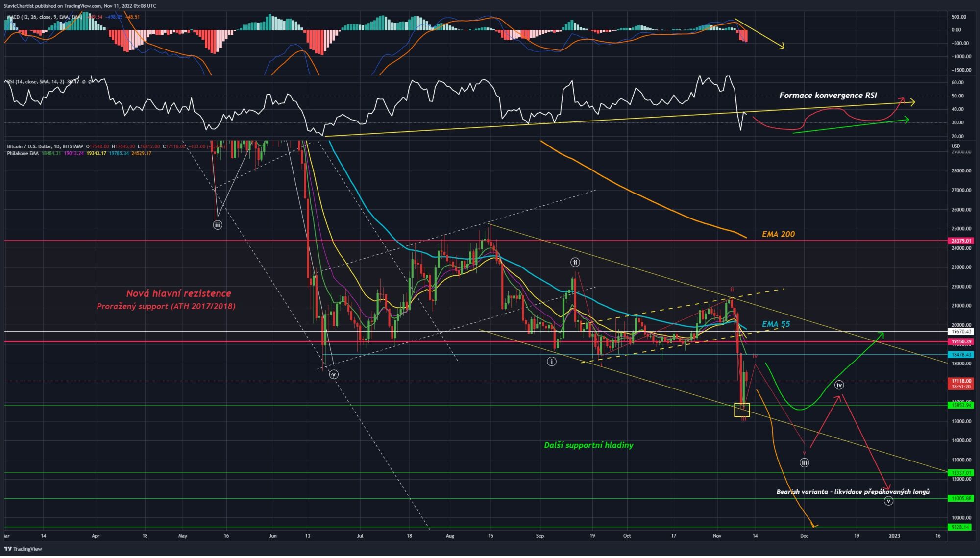The height and width of the screenshot is (558, 980).
Task: Select the 15853.94 green support label
Action: 961,405
